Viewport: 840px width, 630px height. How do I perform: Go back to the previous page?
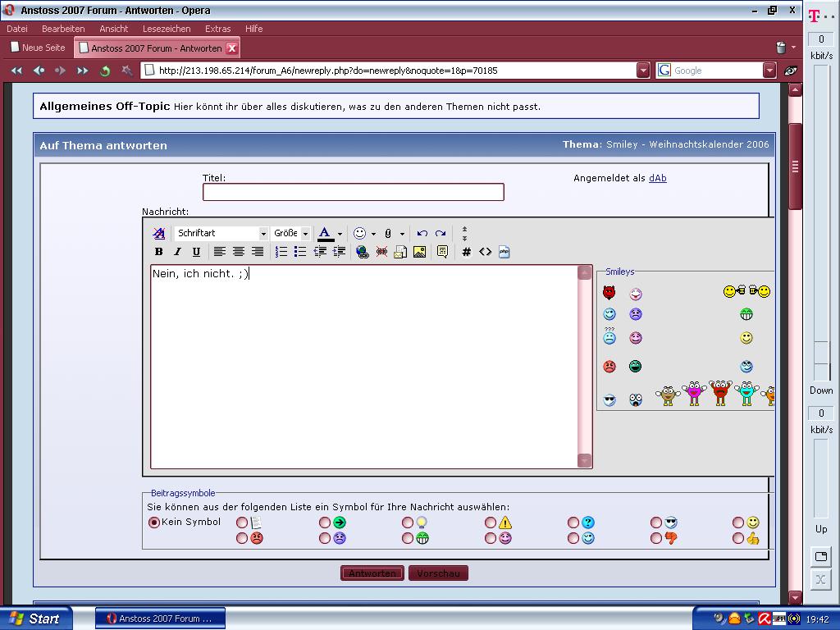click(x=39, y=71)
